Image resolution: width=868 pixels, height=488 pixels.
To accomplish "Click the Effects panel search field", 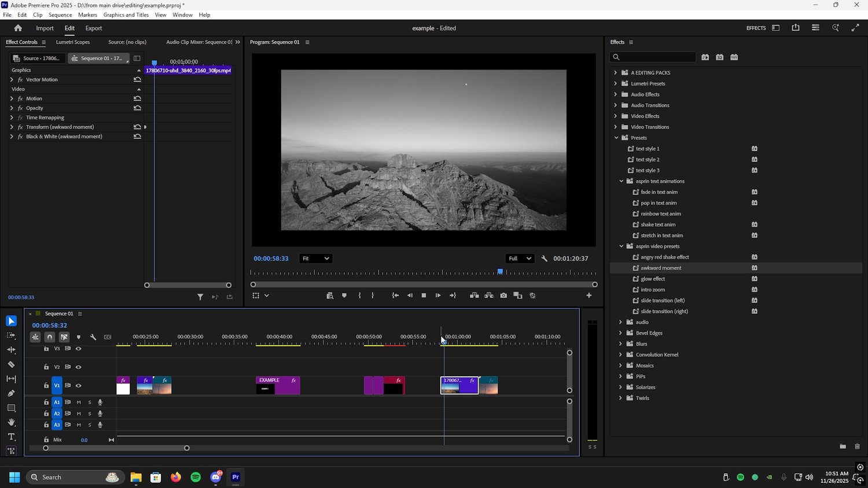I will (654, 57).
